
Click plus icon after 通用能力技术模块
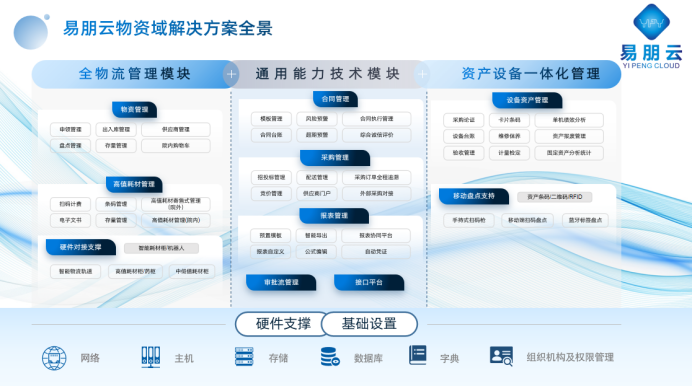click(x=422, y=74)
